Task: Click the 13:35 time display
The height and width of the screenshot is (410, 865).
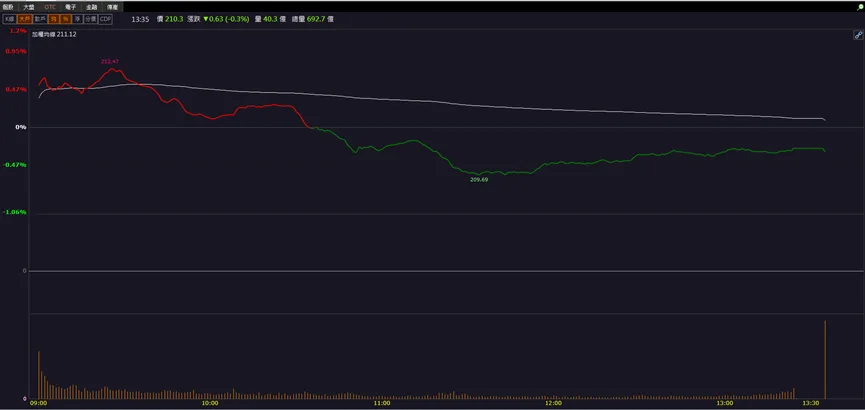Action: tap(140, 19)
